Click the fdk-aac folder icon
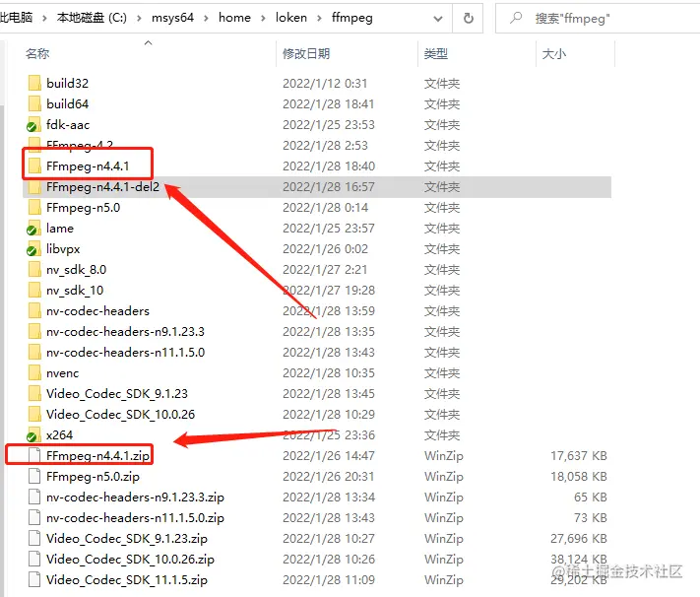Screen dimensions: 700x597 pyautogui.click(x=33, y=125)
